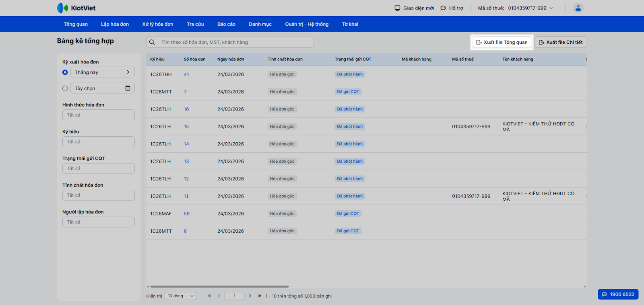Go to the next page of records

(250, 296)
